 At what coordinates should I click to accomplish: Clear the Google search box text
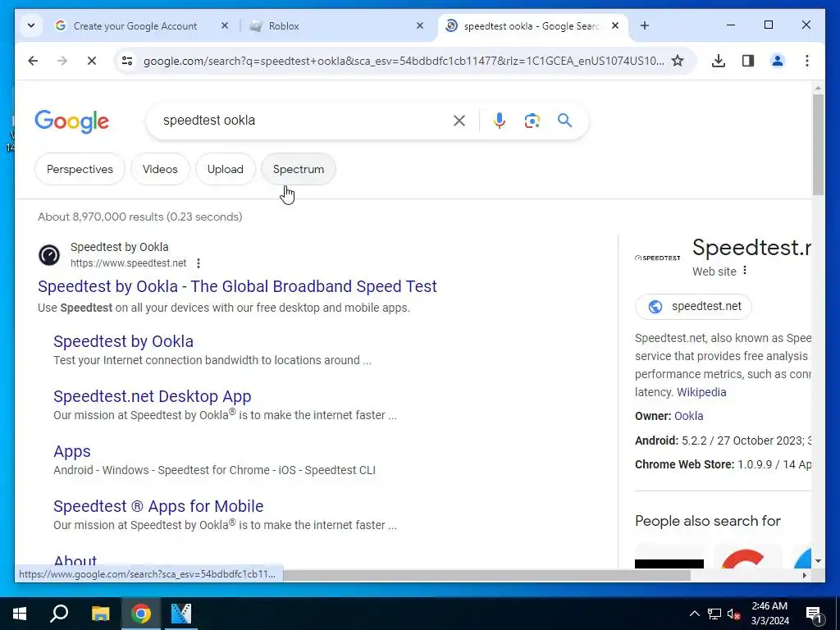459,121
